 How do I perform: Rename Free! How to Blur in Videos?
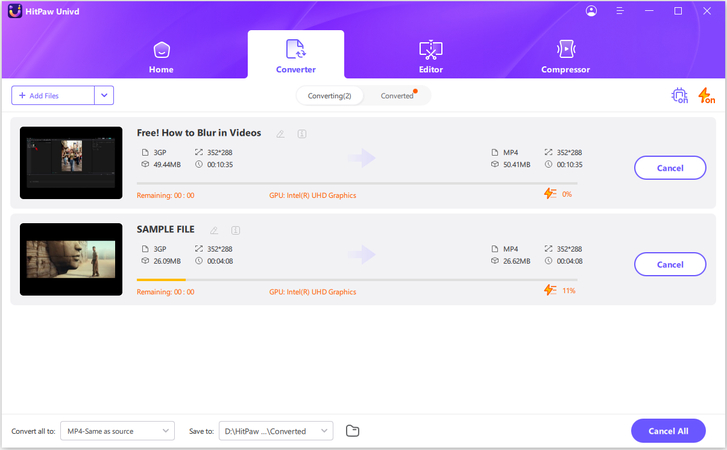pos(281,134)
